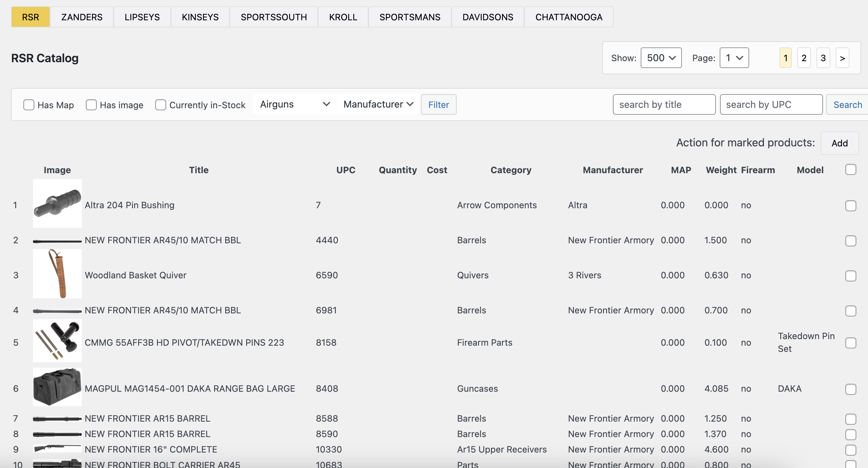Open the Woodland Basket Quiver image
Screen dimensions: 868x468
tap(57, 274)
